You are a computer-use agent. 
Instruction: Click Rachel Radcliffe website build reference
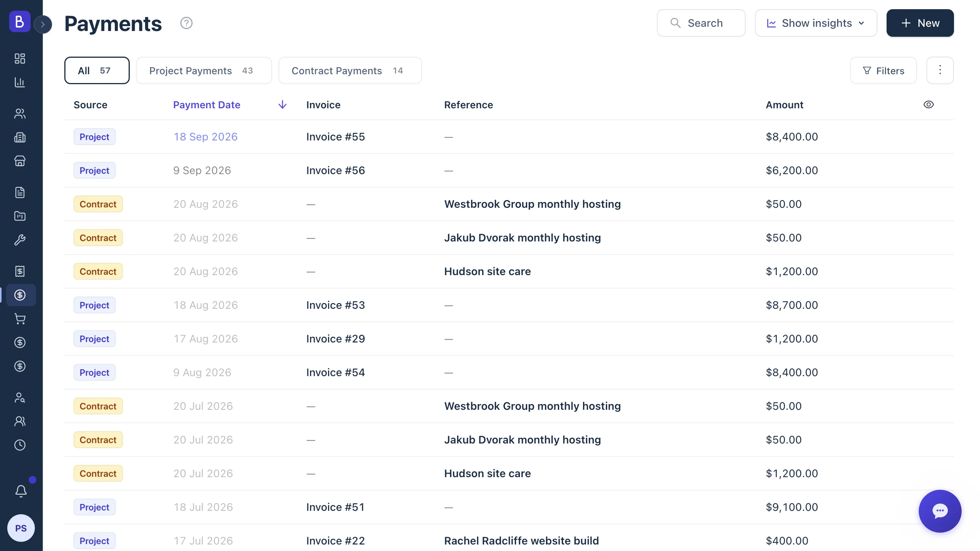click(x=521, y=541)
